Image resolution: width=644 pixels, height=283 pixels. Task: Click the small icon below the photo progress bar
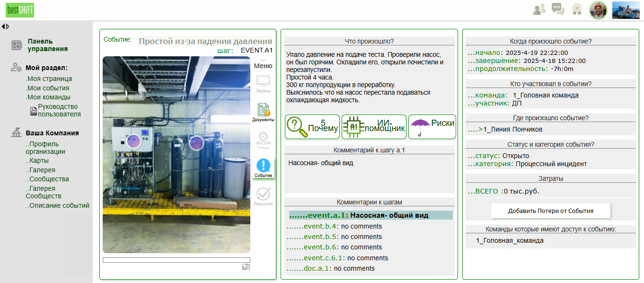tap(246, 267)
